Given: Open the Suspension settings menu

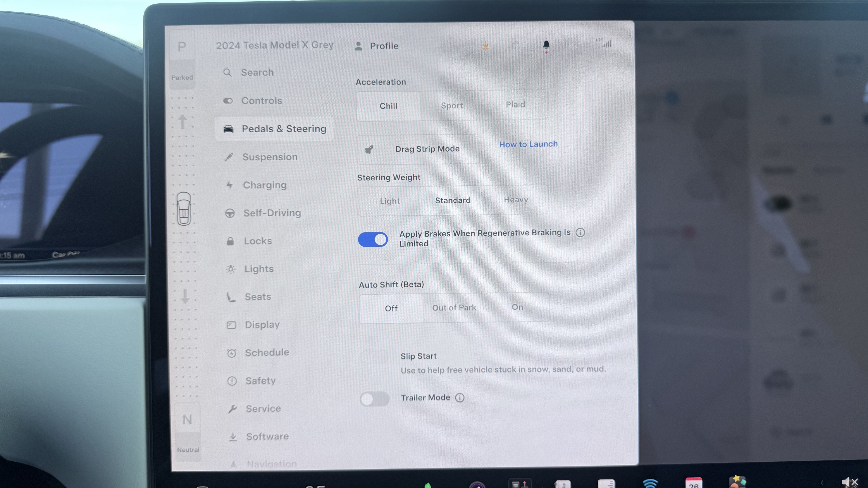Looking at the screenshot, I should coord(270,157).
